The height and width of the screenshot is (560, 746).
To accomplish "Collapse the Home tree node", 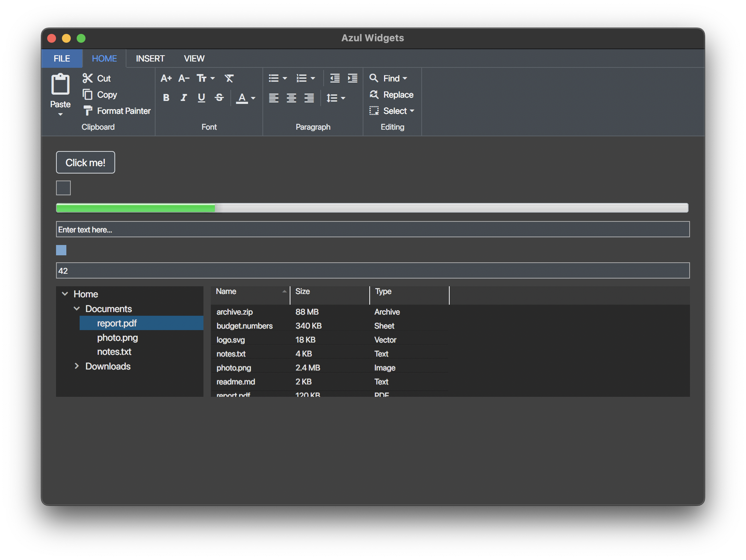I will (x=65, y=294).
